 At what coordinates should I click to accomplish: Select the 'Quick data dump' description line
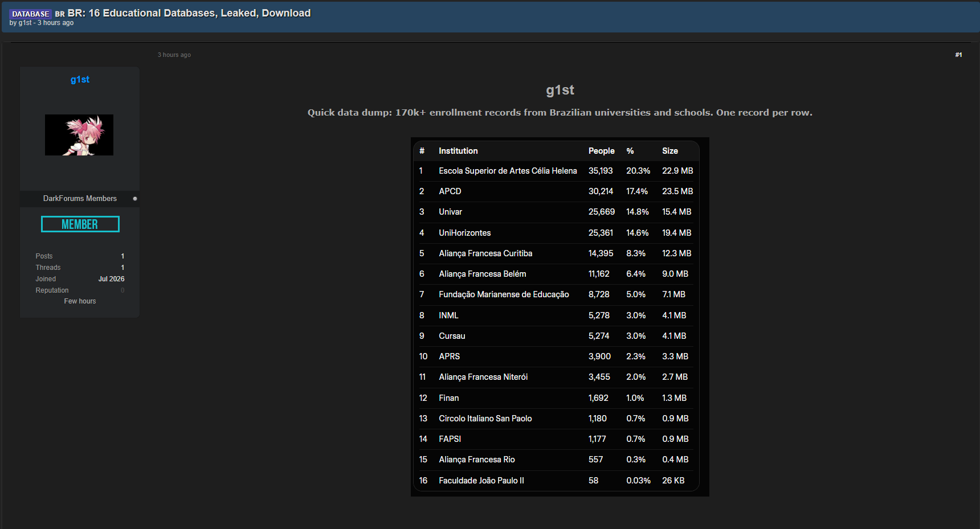pos(560,113)
